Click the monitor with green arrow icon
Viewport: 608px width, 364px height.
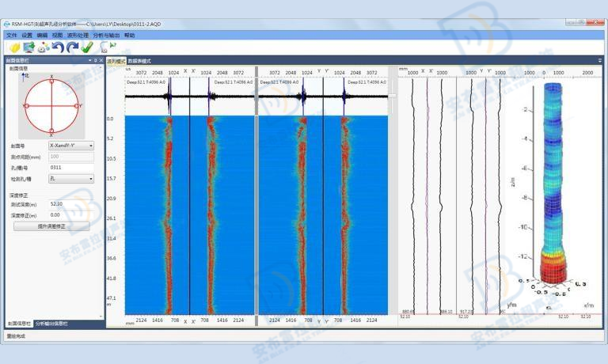[29, 47]
